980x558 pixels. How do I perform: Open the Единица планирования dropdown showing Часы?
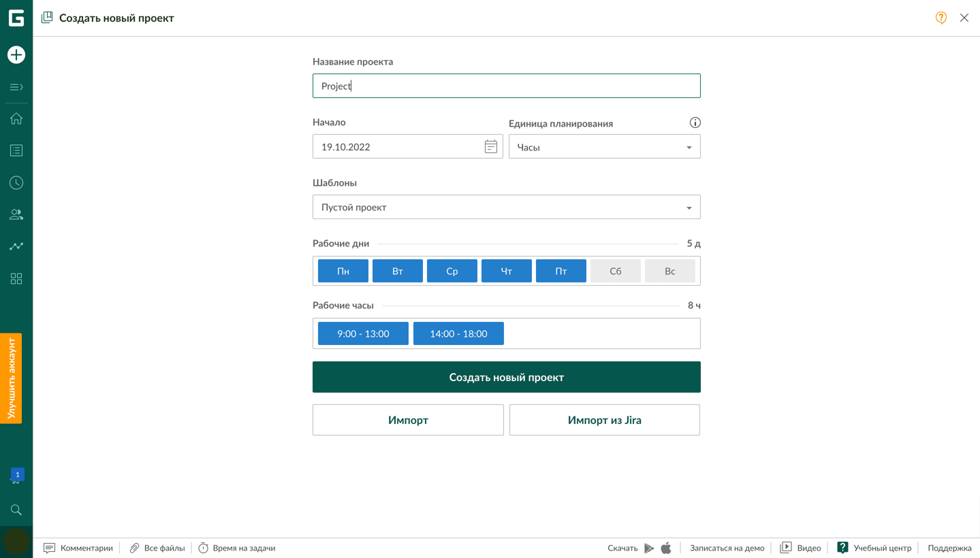(605, 146)
